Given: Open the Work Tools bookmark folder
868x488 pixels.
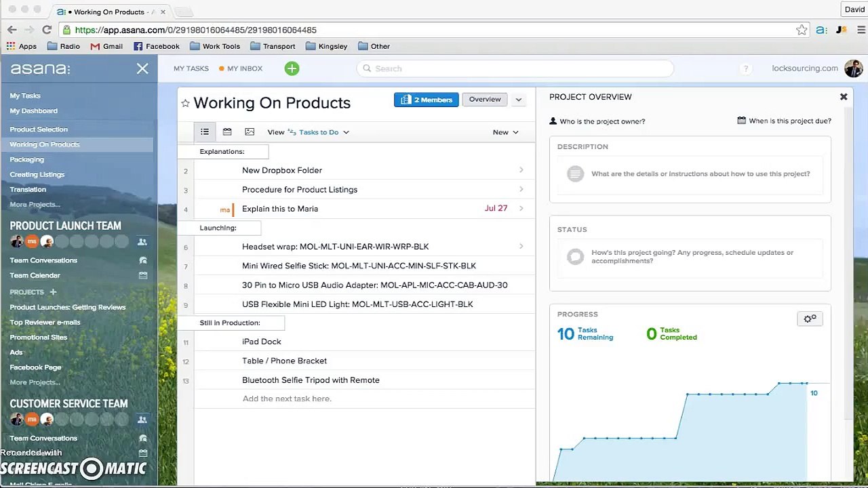Looking at the screenshot, I should (215, 46).
